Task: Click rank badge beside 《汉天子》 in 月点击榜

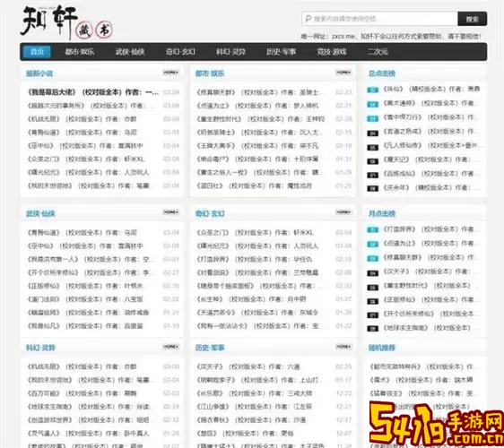Action: (x=373, y=273)
